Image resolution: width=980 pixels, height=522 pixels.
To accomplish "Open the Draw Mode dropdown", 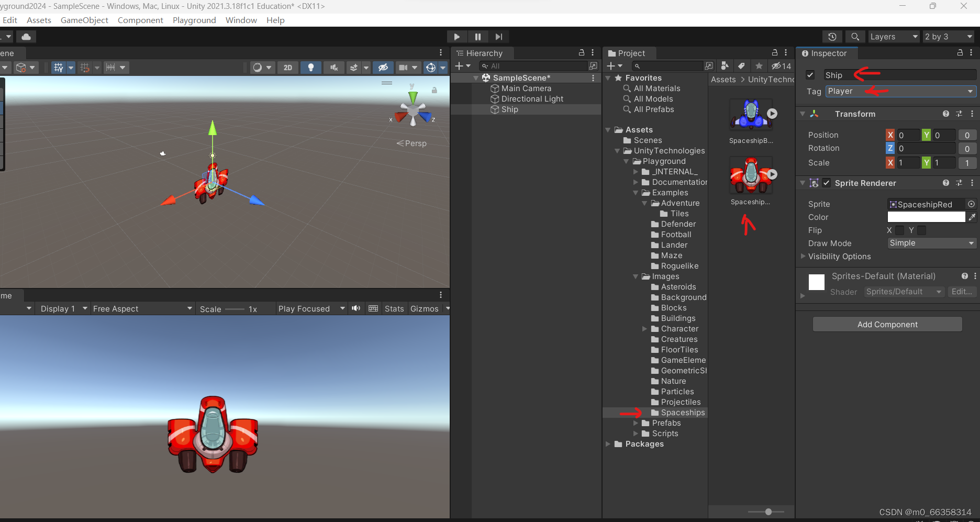I will pos(932,243).
